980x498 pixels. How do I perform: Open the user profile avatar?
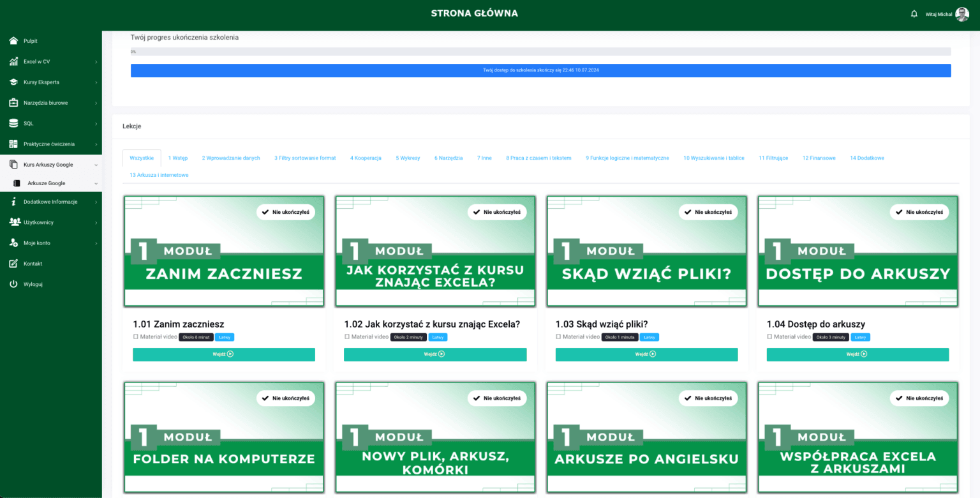tap(961, 14)
